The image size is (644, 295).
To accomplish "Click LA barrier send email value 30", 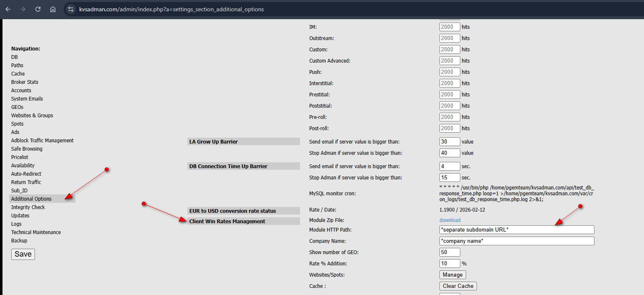I will click(x=450, y=141).
